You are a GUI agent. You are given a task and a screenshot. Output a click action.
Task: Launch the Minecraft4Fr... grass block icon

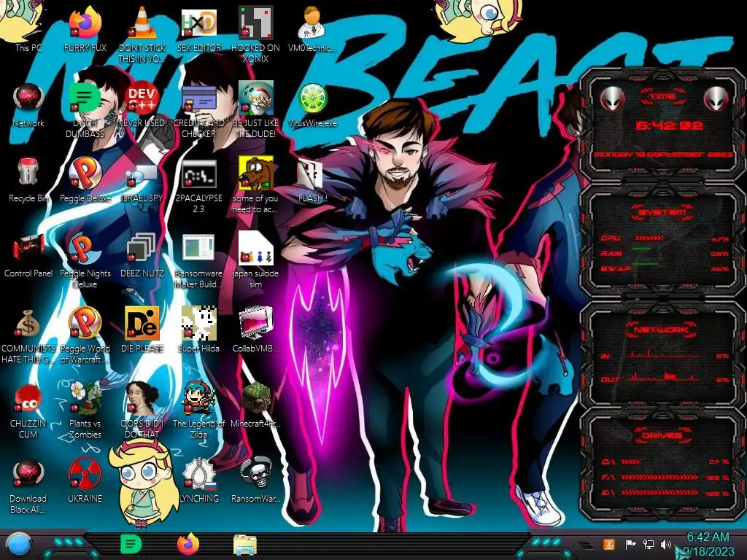[x=256, y=398]
